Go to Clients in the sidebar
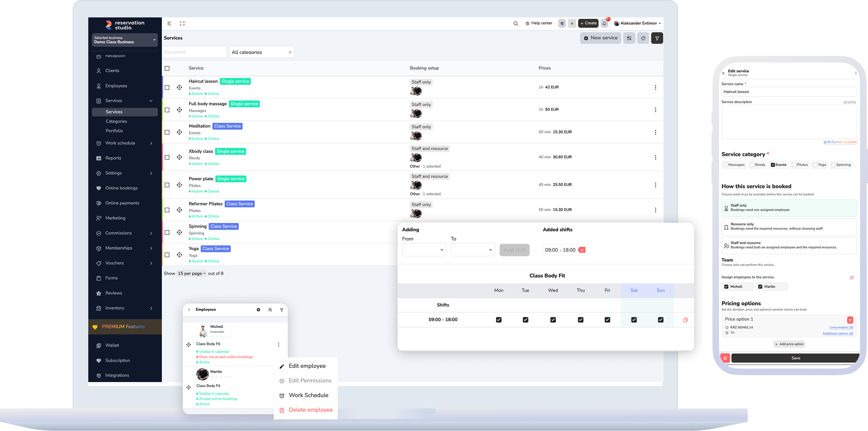 click(112, 71)
